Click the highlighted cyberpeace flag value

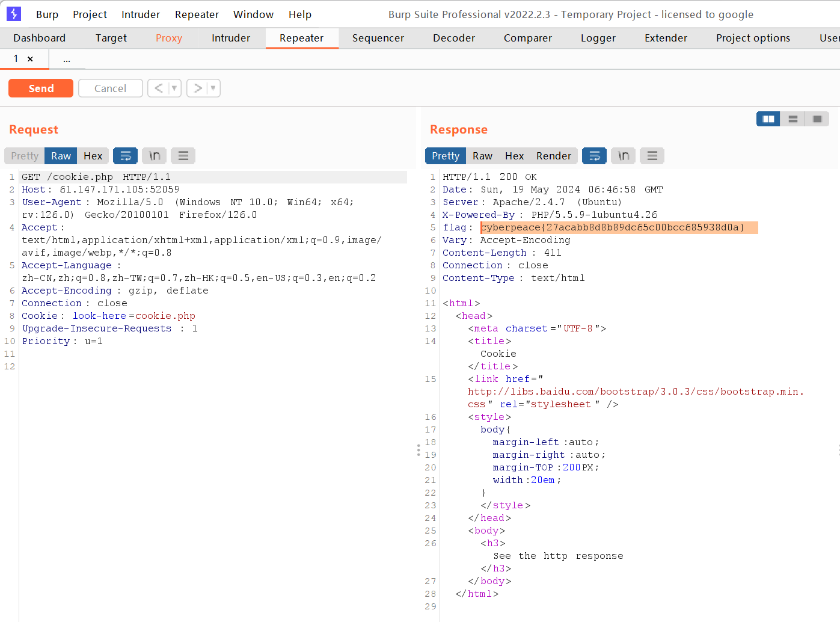[x=613, y=227]
